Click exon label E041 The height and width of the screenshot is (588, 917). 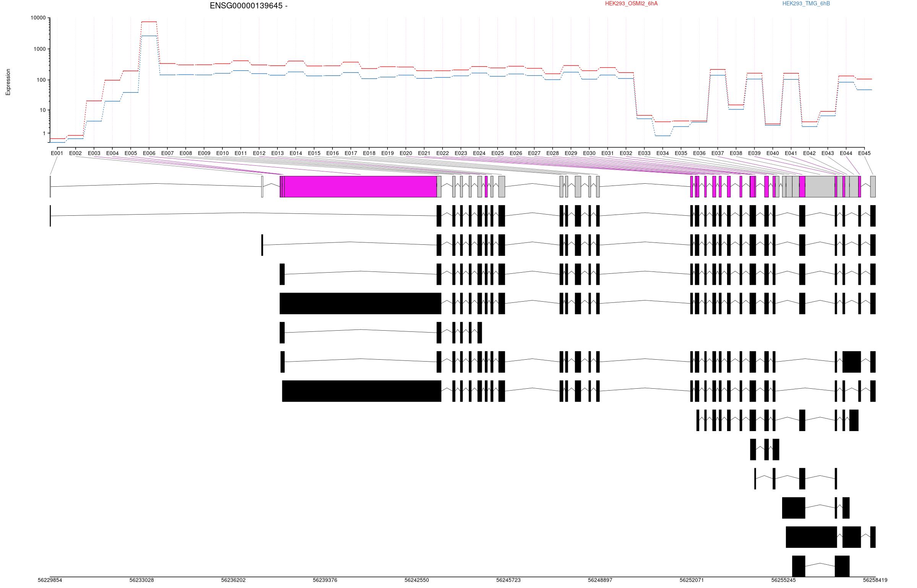791,153
